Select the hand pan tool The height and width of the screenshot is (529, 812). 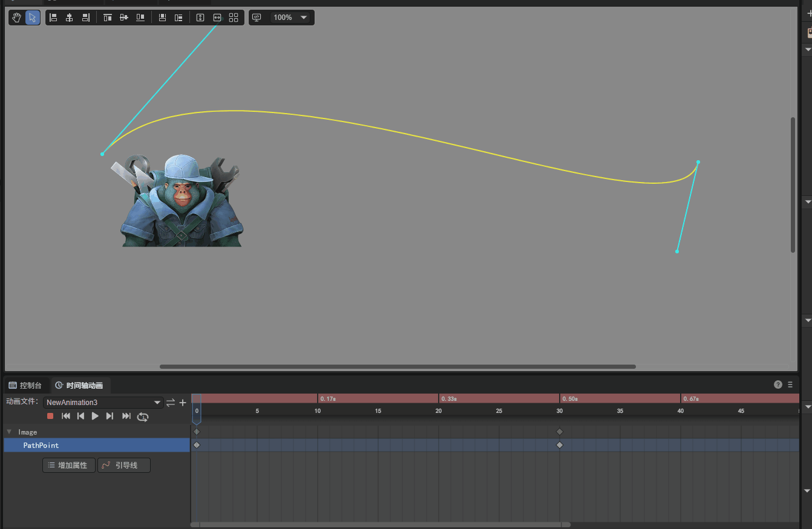16,18
